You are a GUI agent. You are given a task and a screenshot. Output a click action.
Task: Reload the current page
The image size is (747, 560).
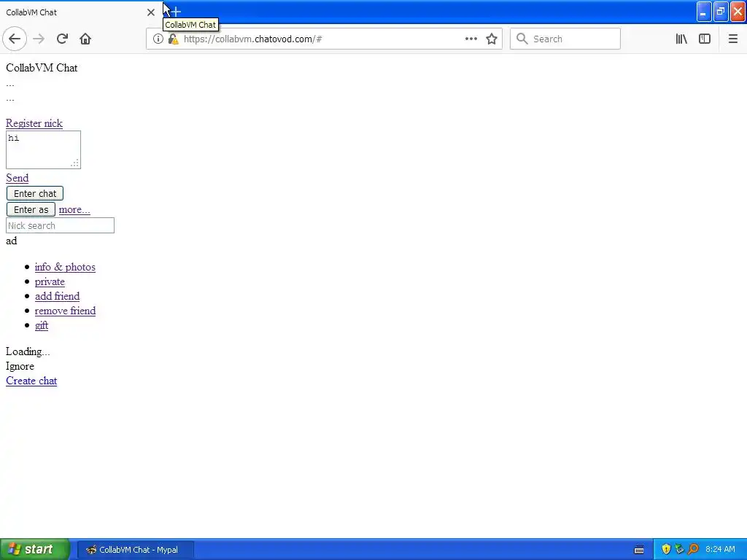(62, 39)
